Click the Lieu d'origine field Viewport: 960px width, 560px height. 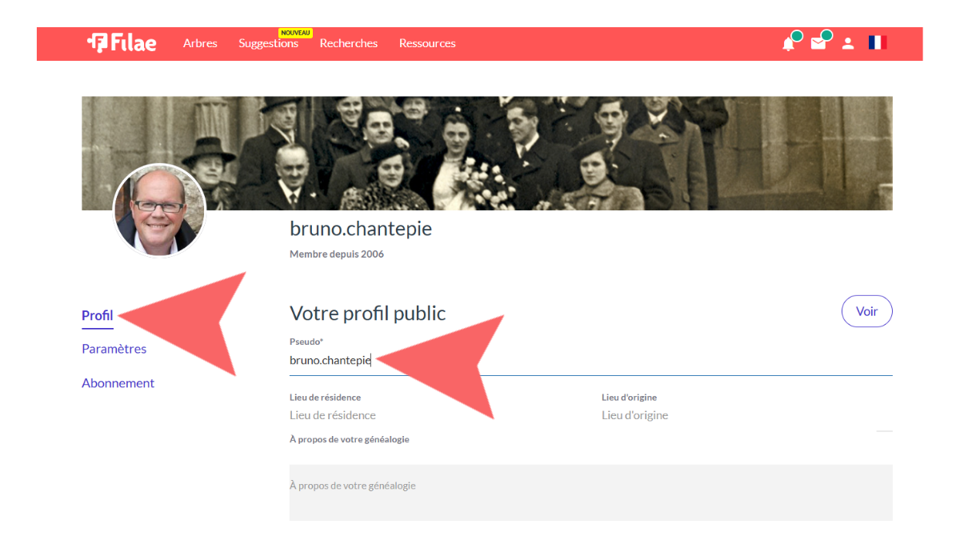746,415
